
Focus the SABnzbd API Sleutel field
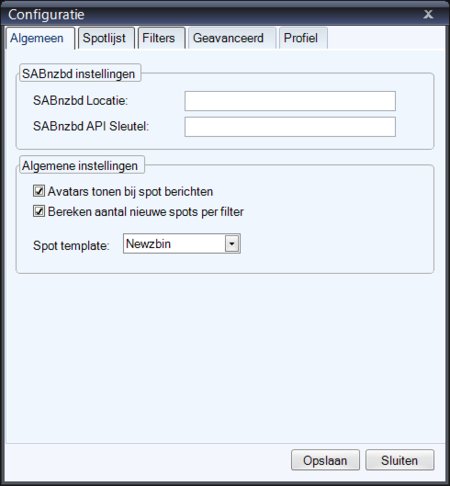tap(290, 127)
